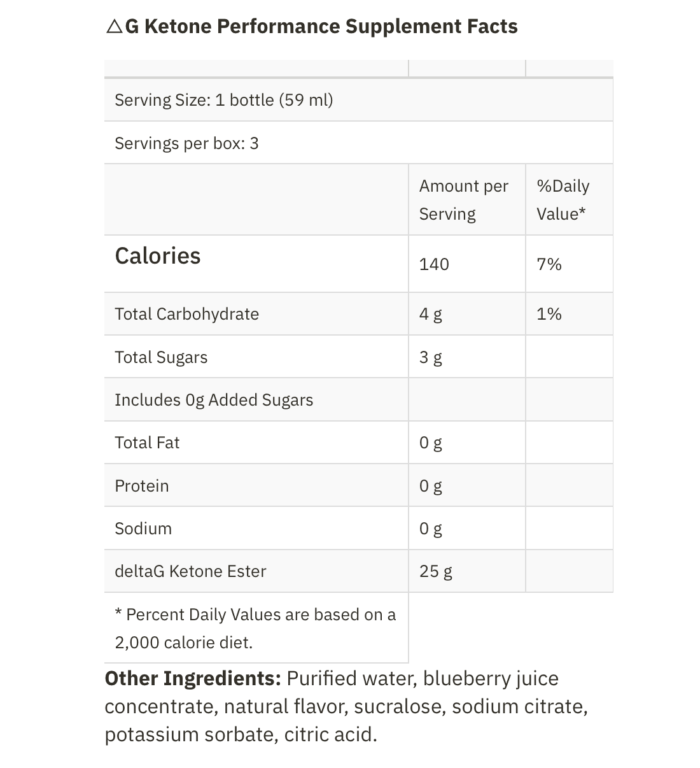
Task: Select the 140 calories value
Action: pyautogui.click(x=434, y=264)
